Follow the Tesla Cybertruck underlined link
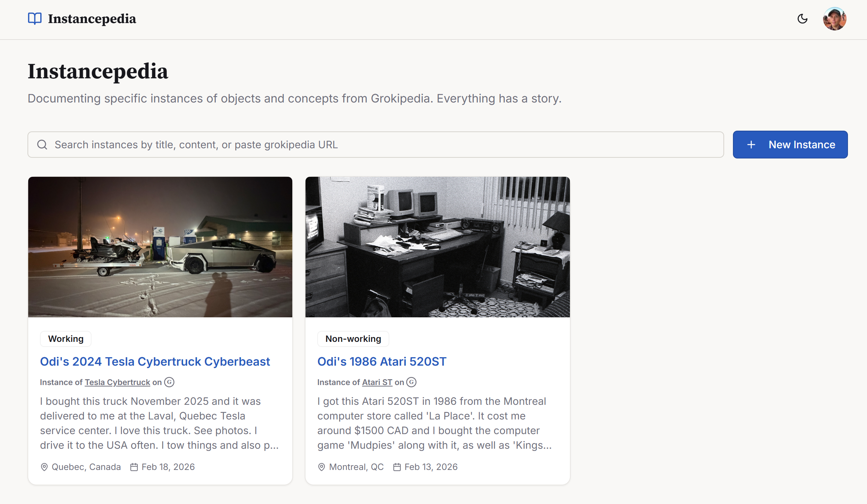The width and height of the screenshot is (867, 504). coord(117,382)
